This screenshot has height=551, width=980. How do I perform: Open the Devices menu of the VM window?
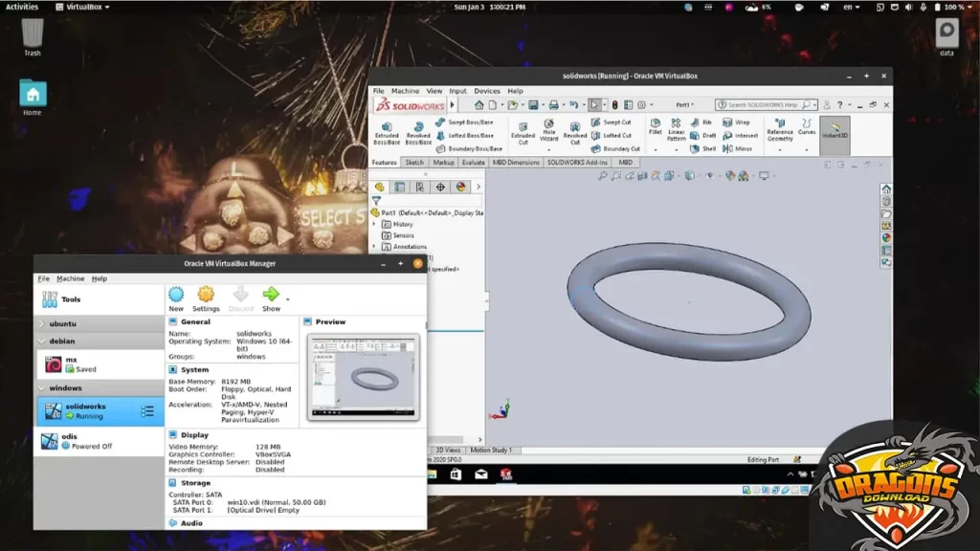tap(486, 91)
